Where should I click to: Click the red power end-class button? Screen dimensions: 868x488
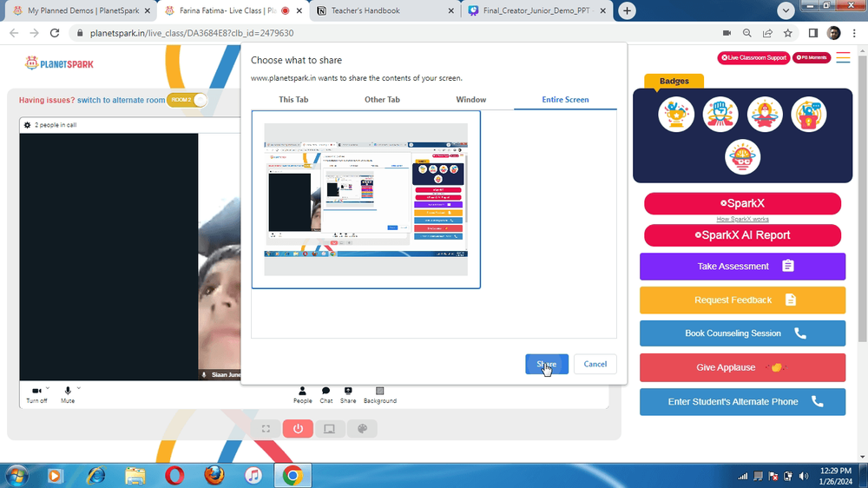(298, 429)
